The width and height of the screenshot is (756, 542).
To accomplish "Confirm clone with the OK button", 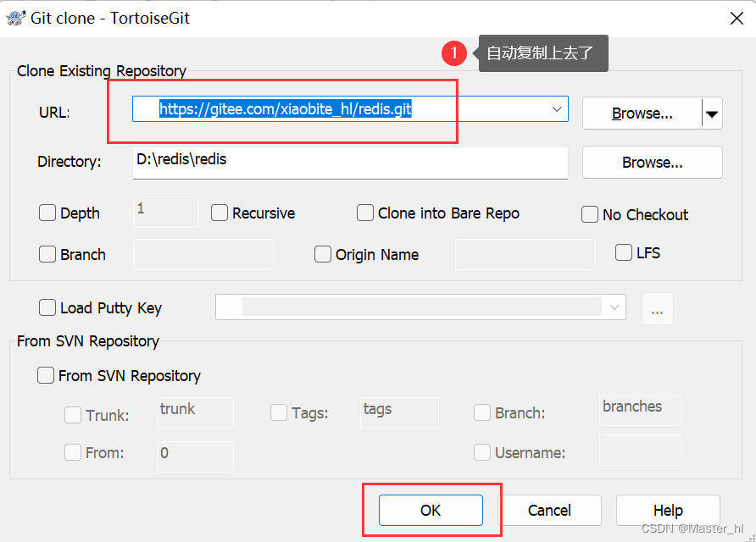I will (431, 510).
